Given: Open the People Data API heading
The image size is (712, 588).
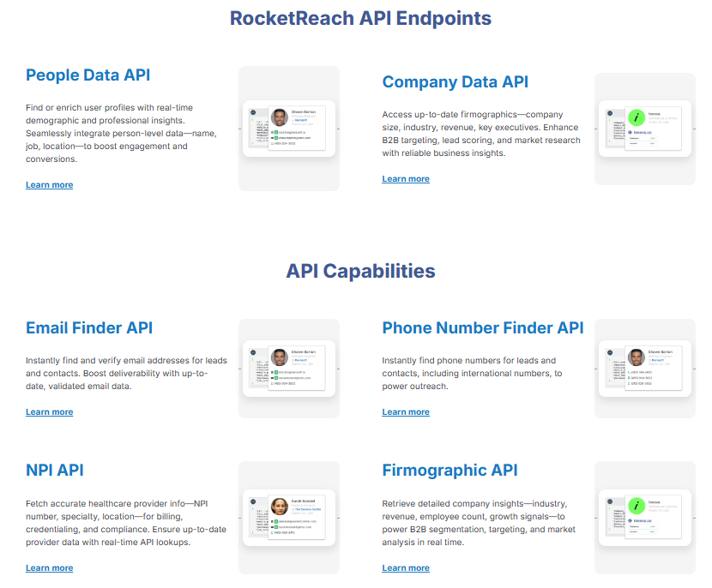Looking at the screenshot, I should pyautogui.click(x=87, y=75).
